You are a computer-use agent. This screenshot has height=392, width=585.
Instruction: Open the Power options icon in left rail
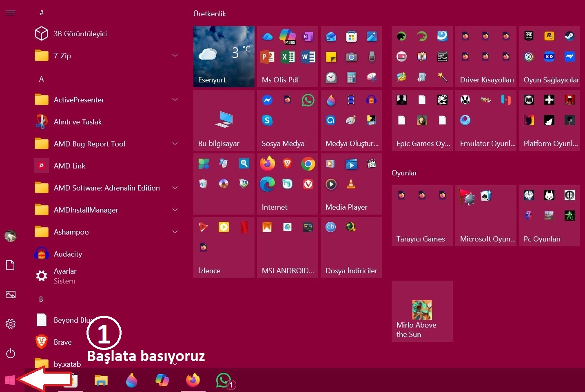(x=11, y=353)
